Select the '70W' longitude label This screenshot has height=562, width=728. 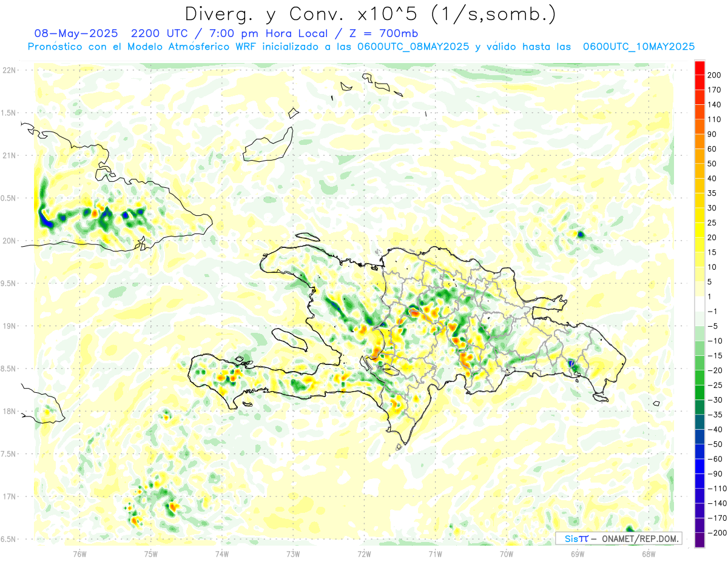pyautogui.click(x=507, y=554)
